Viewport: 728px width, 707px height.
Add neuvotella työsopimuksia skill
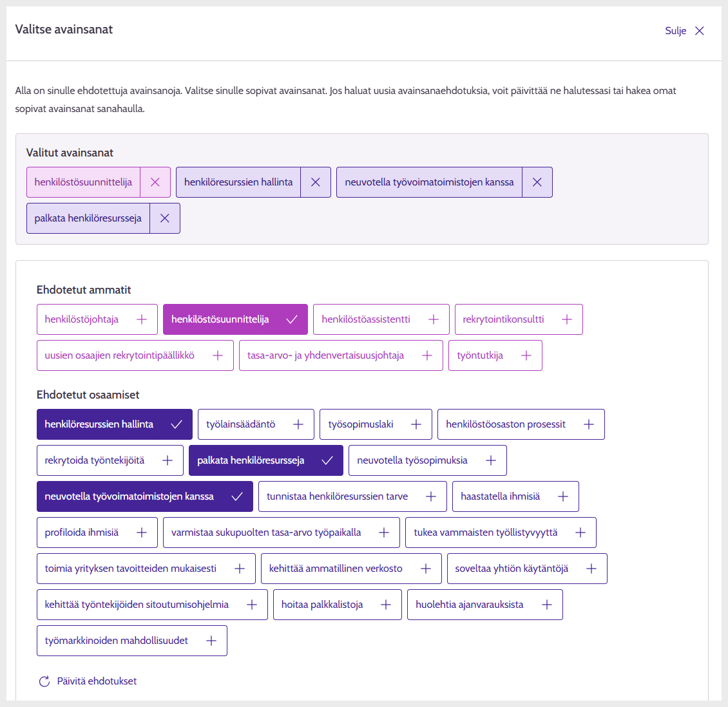(x=427, y=460)
